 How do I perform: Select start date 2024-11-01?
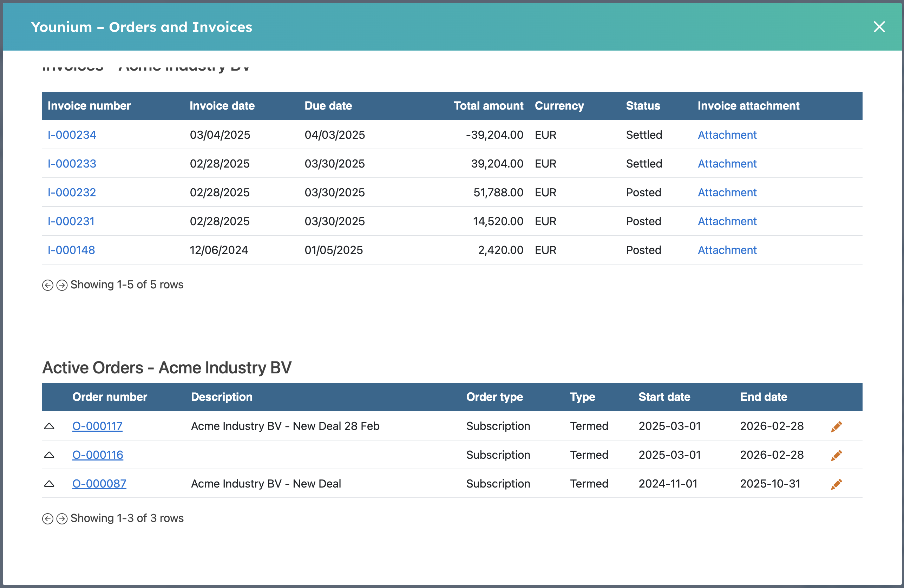[668, 484]
